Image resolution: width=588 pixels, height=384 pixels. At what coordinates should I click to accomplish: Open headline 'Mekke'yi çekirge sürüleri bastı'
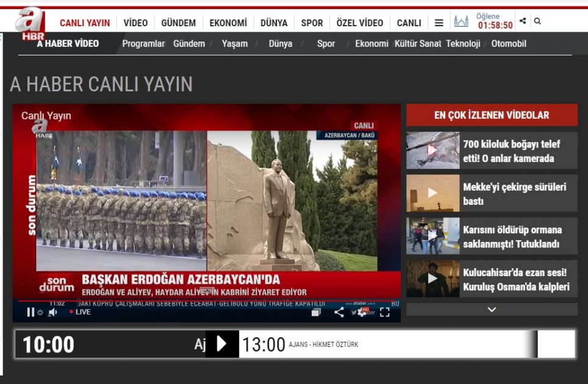(x=515, y=194)
